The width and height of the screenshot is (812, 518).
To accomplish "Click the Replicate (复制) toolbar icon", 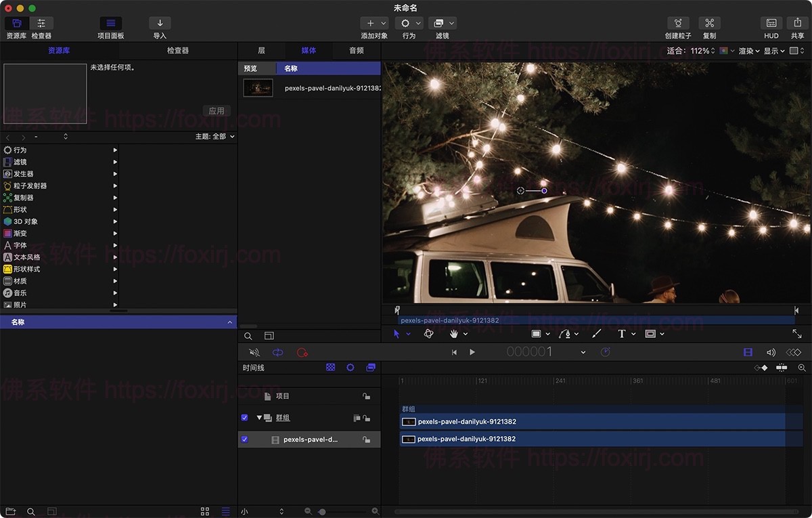I will pos(709,22).
